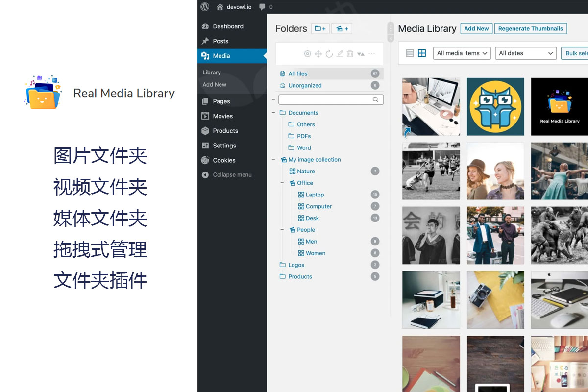Open Posts in the admin menu
588x392 pixels.
220,41
